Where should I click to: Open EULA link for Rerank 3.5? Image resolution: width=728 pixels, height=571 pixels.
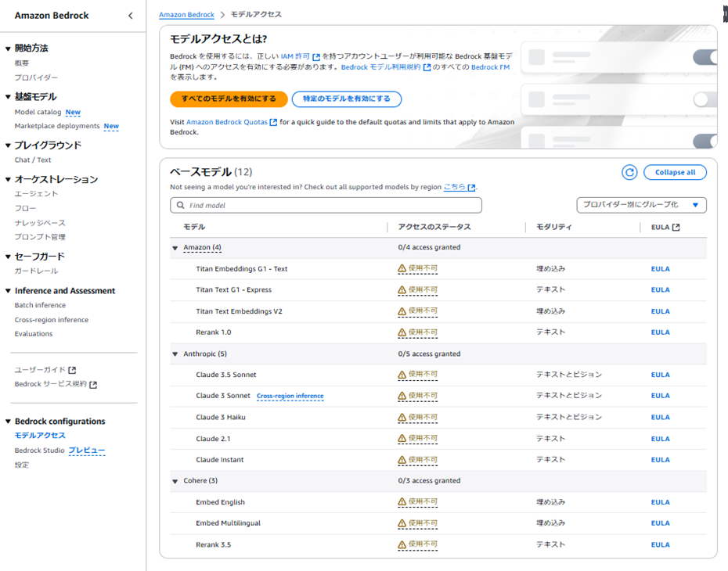click(660, 545)
